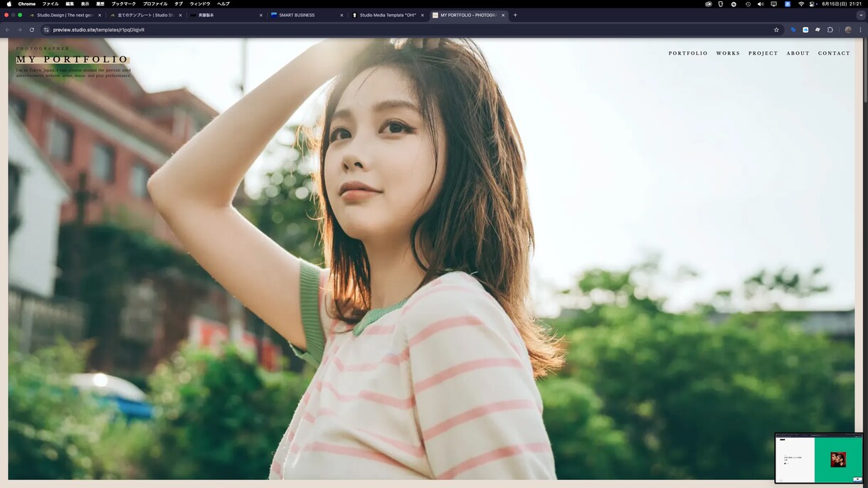Open the WORKS nav link
The width and height of the screenshot is (868, 488).
click(x=728, y=53)
